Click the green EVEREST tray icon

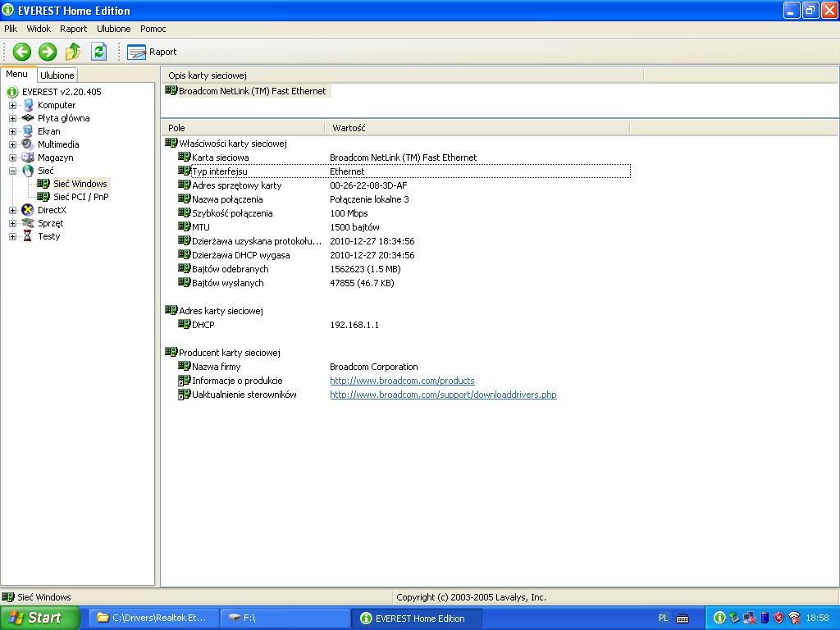[x=719, y=618]
